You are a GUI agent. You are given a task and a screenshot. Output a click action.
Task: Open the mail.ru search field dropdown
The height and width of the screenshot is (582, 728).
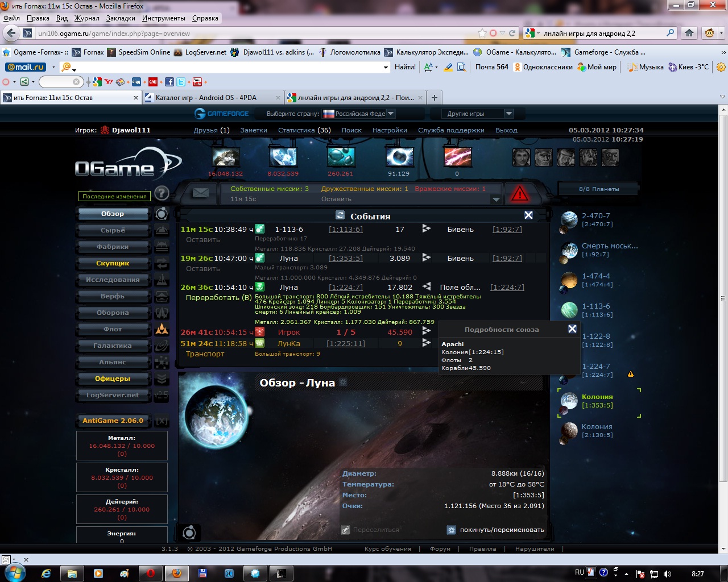point(386,67)
